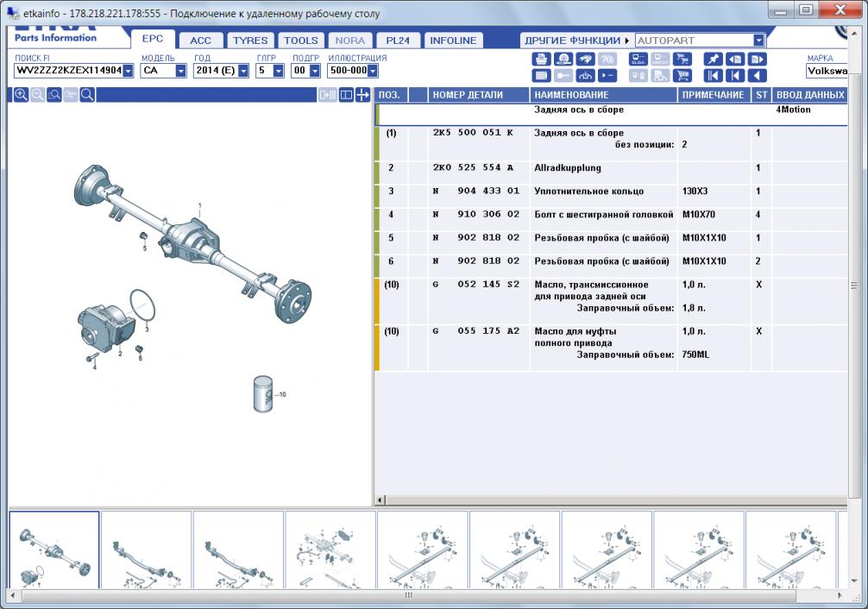Click callout number 10 on oil can
The image size is (868, 609).
[x=282, y=395]
